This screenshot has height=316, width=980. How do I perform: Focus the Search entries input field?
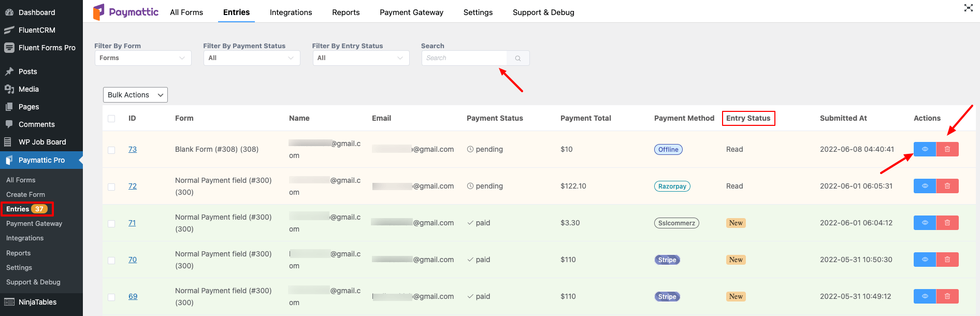pyautogui.click(x=465, y=58)
